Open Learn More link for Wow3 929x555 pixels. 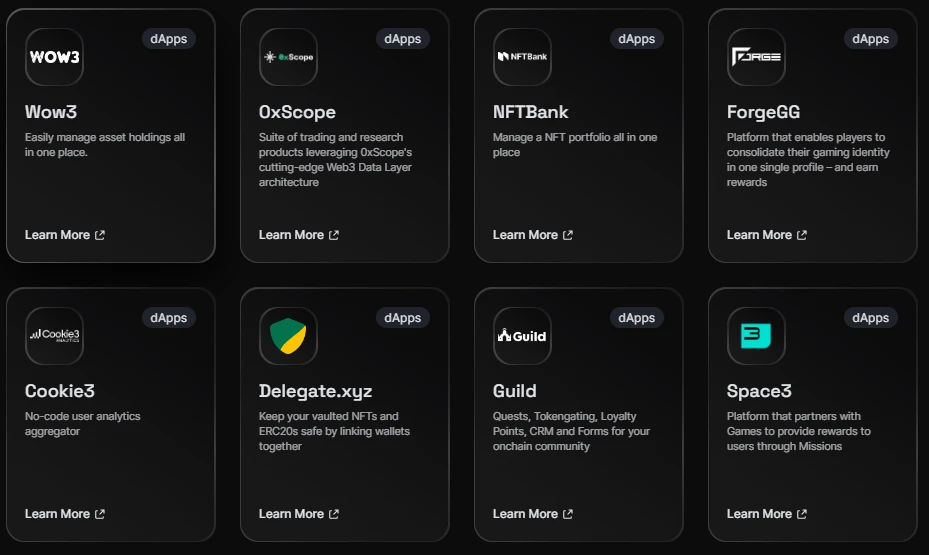65,235
